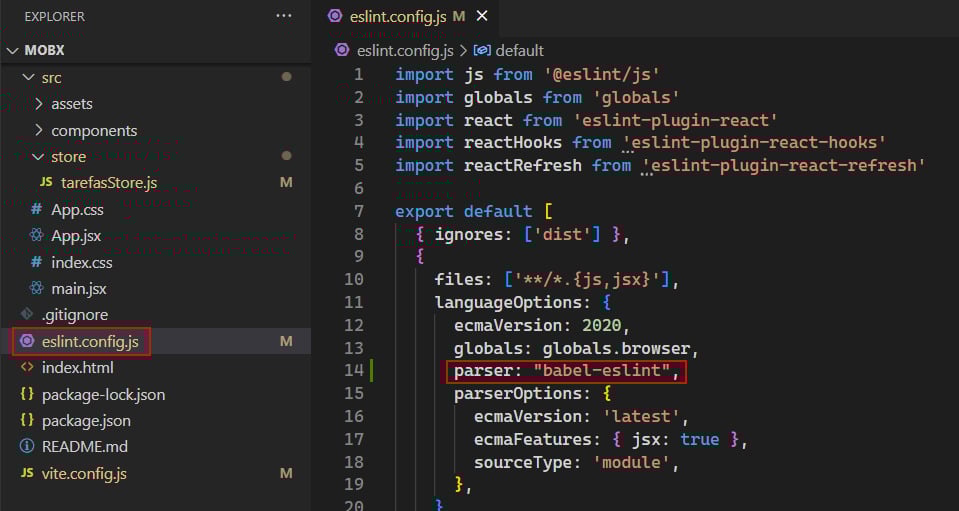Click the 'eslint-plugin-react-hooks' import string
The image size is (959, 511).
coord(755,143)
